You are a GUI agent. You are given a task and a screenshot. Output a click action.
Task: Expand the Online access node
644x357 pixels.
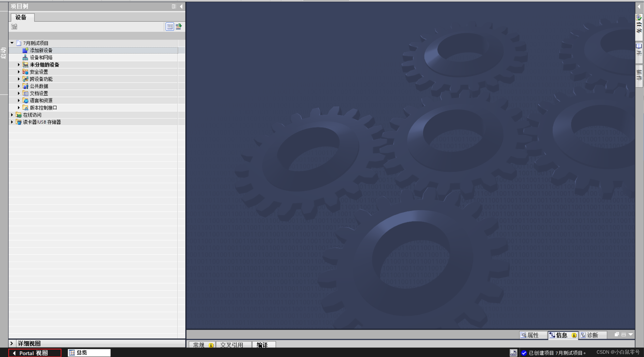pyautogui.click(x=12, y=115)
